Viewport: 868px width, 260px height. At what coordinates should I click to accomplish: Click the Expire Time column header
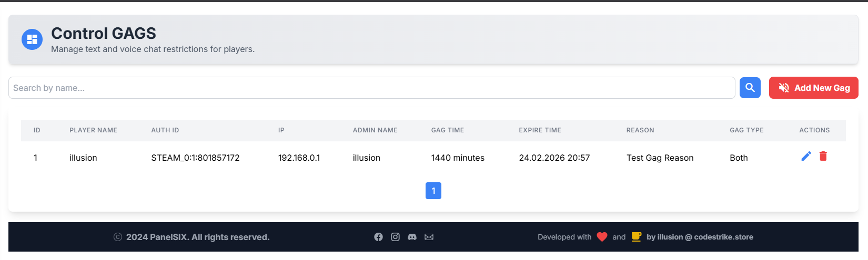click(540, 130)
